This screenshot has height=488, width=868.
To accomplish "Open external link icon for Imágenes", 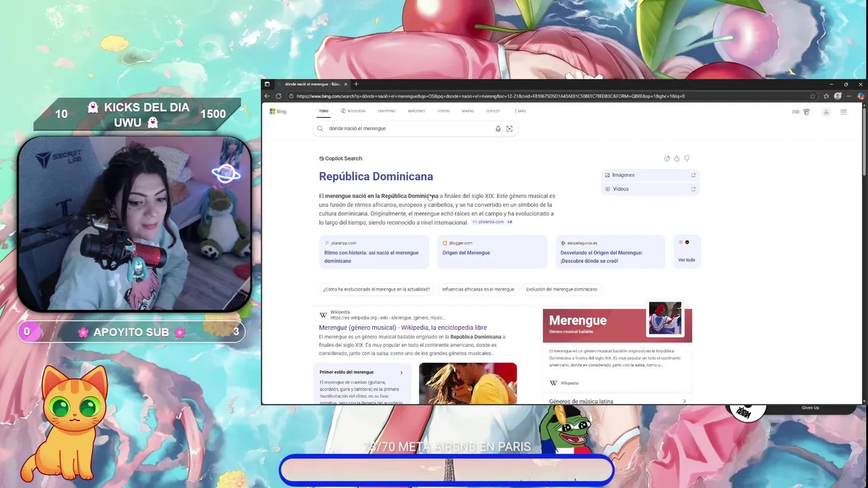I will tap(693, 175).
